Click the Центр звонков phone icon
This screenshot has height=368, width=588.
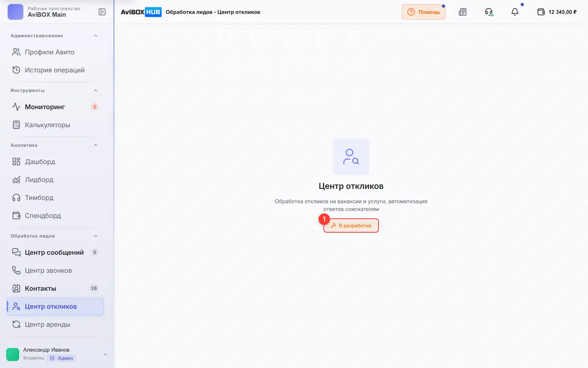coord(16,270)
